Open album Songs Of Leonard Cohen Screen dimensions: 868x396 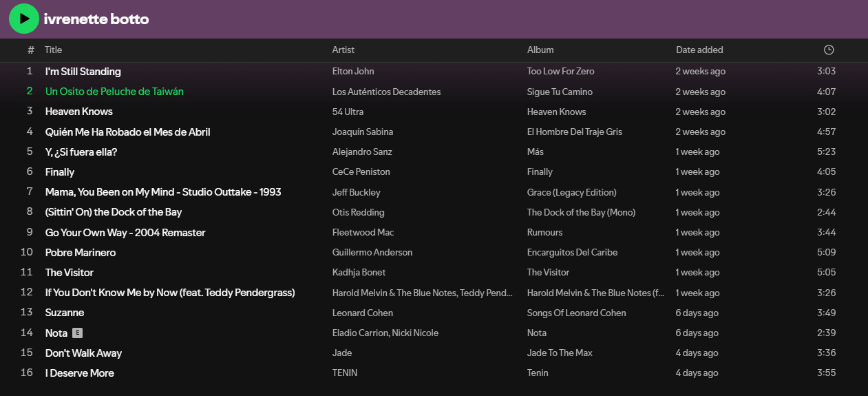point(577,313)
